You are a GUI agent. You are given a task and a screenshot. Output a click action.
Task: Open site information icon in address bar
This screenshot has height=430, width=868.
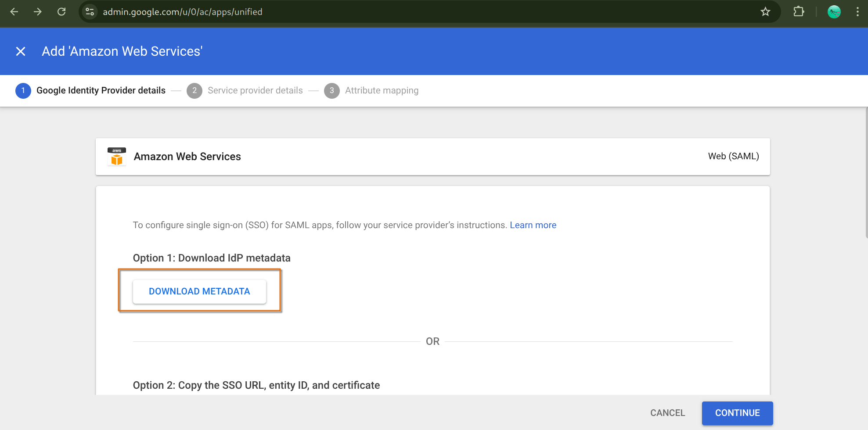point(90,12)
